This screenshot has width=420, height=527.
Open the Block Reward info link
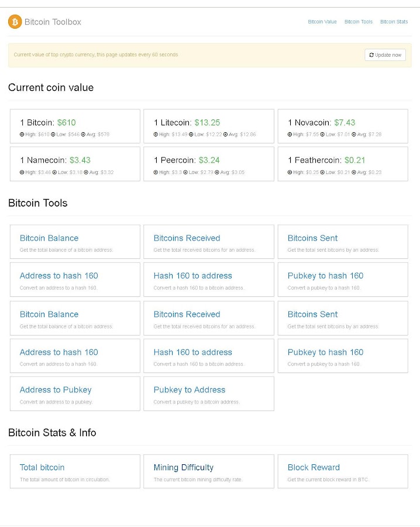[x=314, y=467]
